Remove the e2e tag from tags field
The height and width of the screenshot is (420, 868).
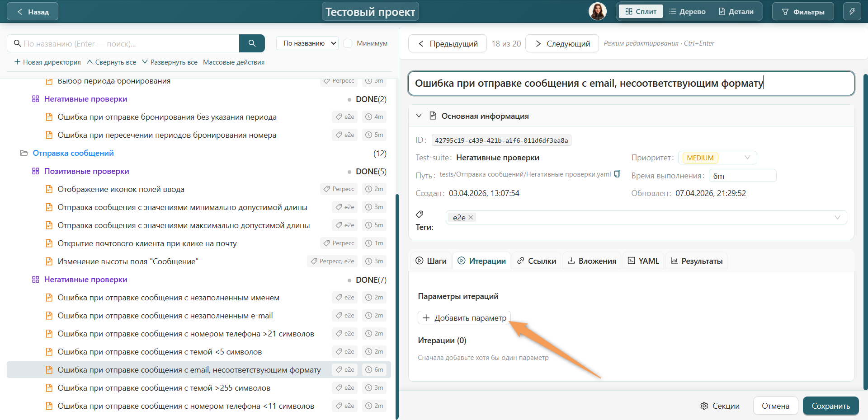click(x=471, y=217)
